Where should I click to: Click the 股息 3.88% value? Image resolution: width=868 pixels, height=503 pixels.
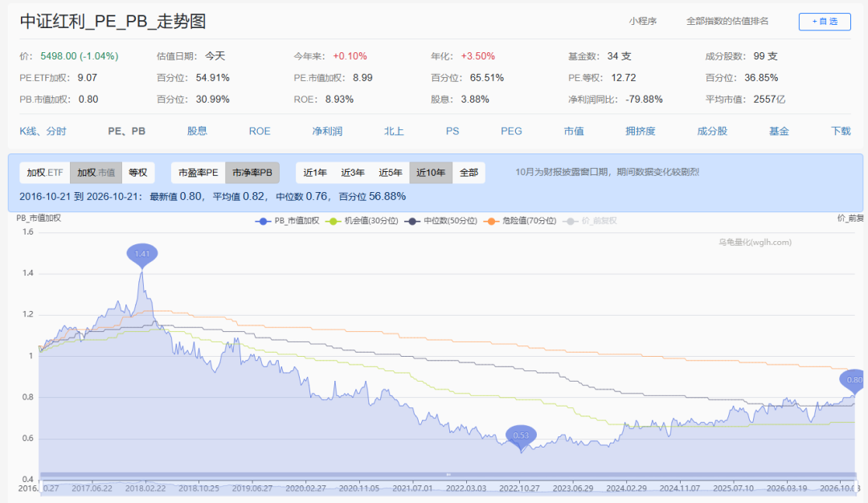click(475, 100)
